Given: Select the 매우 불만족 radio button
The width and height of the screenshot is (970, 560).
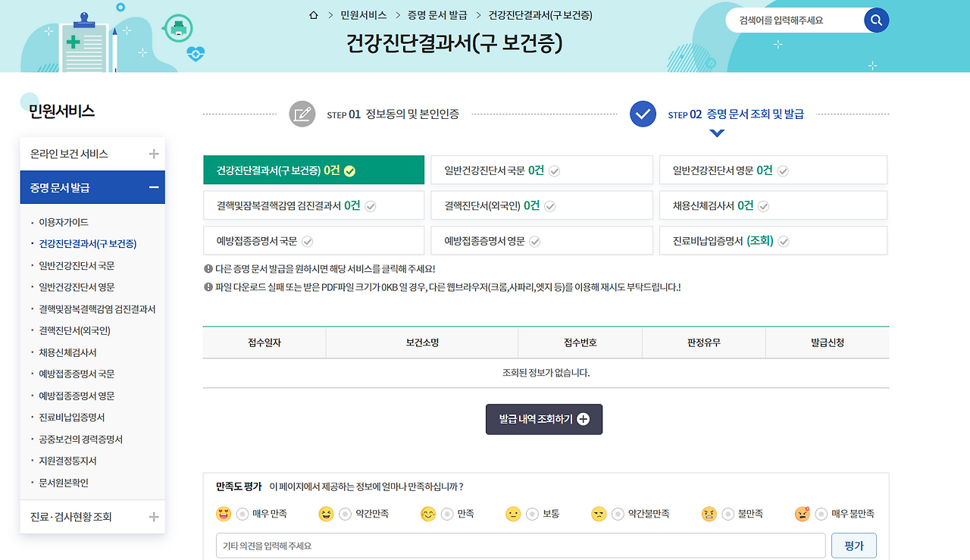Looking at the screenshot, I should coord(821,514).
